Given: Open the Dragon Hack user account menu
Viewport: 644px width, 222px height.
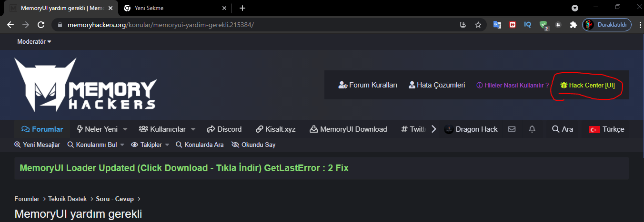Looking at the screenshot, I should pos(471,129).
